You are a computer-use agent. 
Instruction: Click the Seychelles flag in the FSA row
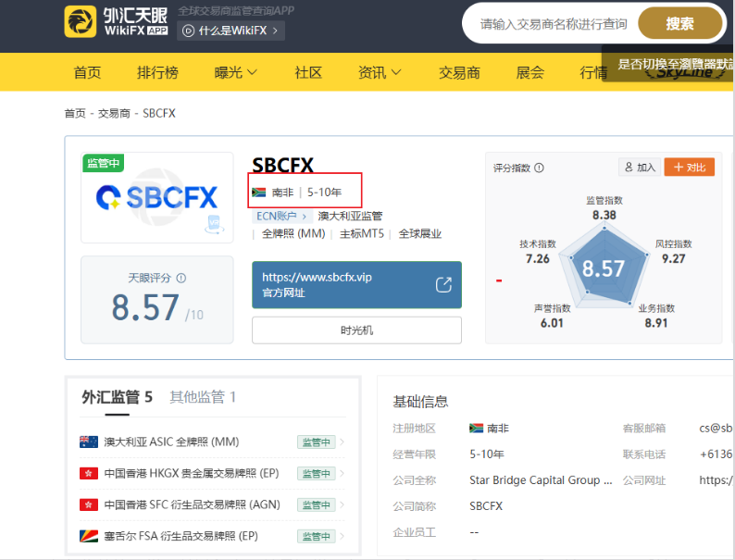pyautogui.click(x=89, y=536)
